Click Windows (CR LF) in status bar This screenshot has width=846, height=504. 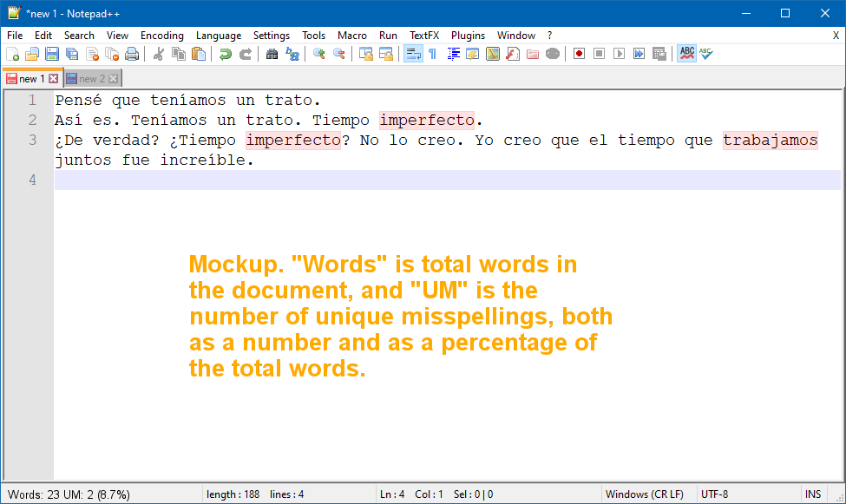click(x=644, y=494)
